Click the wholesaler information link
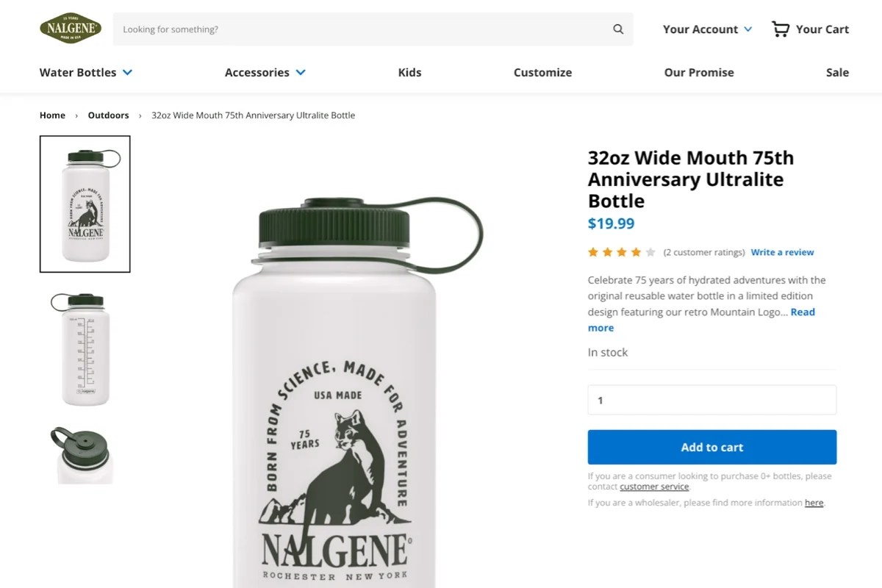This screenshot has width=882, height=588. [814, 502]
